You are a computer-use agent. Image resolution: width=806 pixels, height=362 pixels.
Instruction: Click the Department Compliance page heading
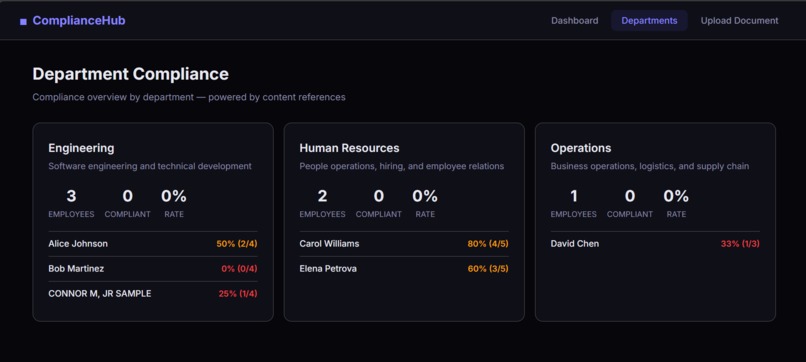pos(131,74)
